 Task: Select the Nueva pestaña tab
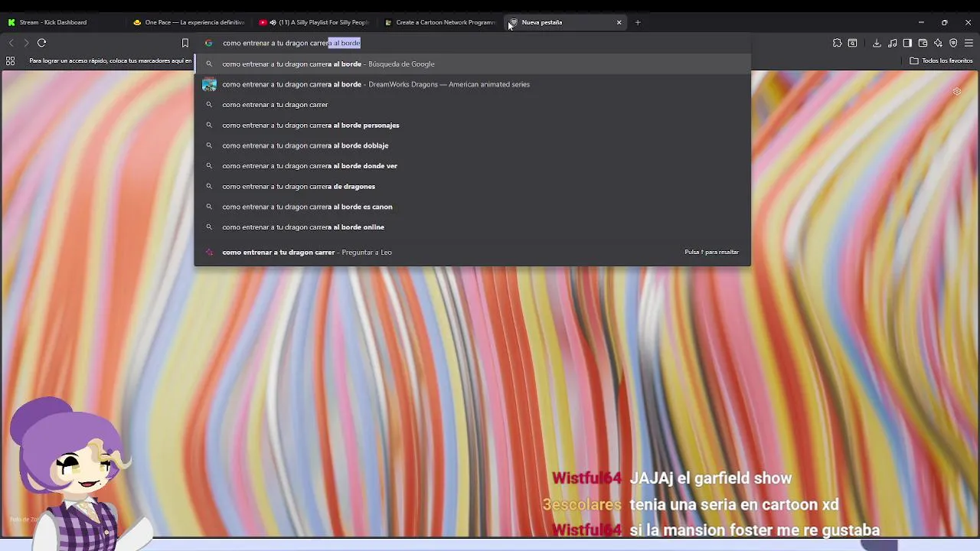coord(566,22)
